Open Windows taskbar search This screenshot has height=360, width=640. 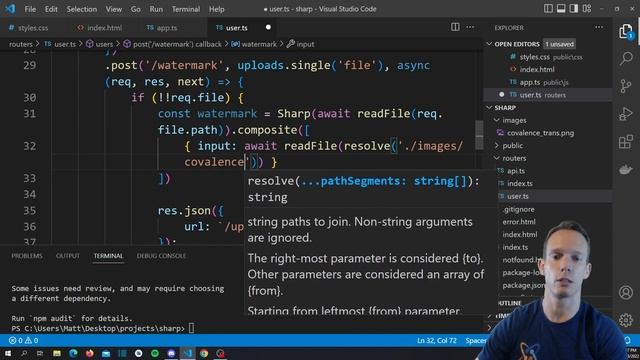24,353
